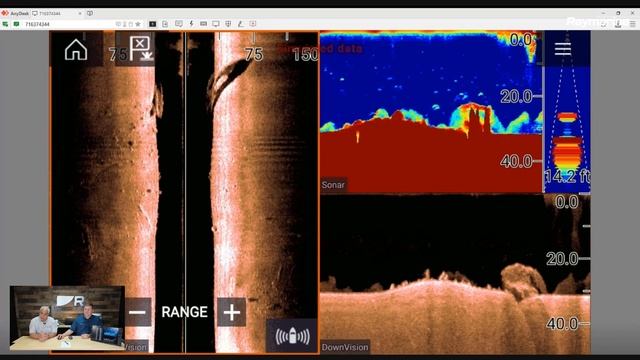Select the Sonar pane label
This screenshot has height=360, width=640.
333,185
